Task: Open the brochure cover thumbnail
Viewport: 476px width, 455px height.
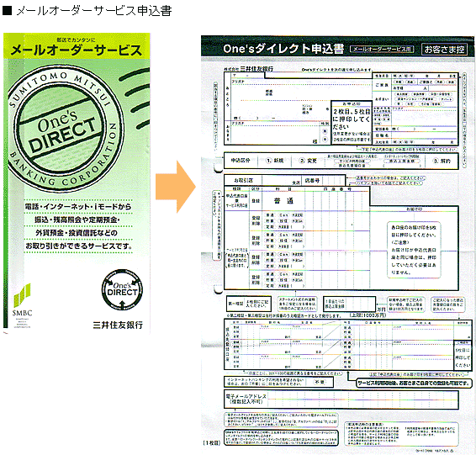Action: pyautogui.click(x=77, y=183)
